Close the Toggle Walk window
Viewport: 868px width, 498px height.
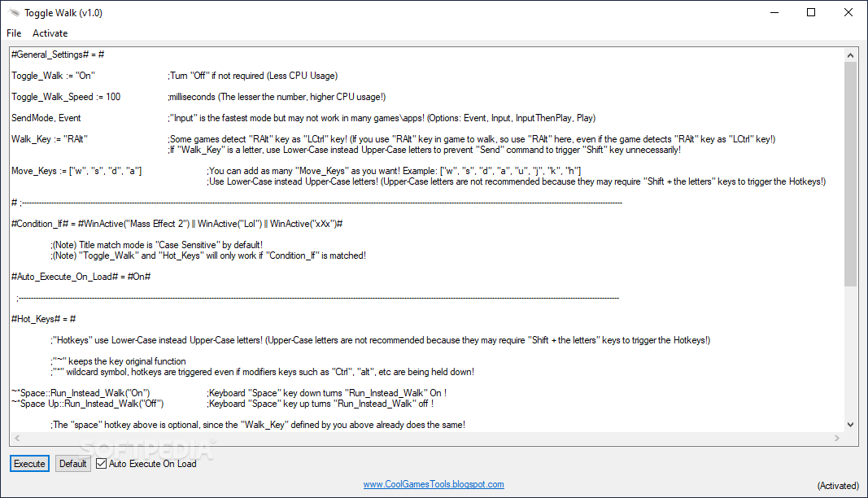(x=848, y=13)
